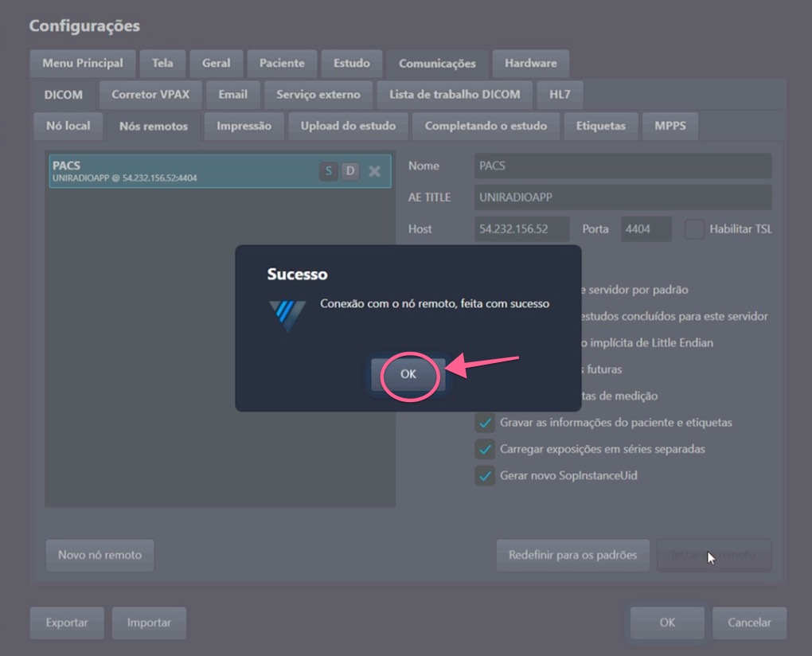Click the Testar nó remoto button

coord(714,555)
